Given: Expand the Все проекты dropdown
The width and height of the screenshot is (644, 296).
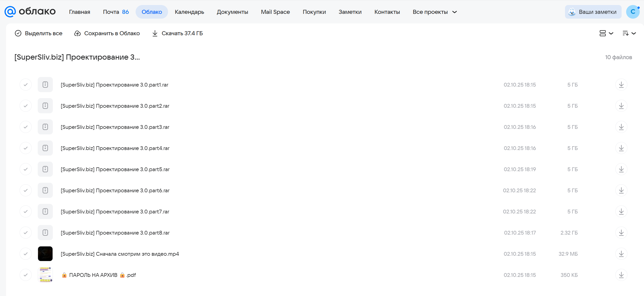Looking at the screenshot, I should tap(435, 12).
